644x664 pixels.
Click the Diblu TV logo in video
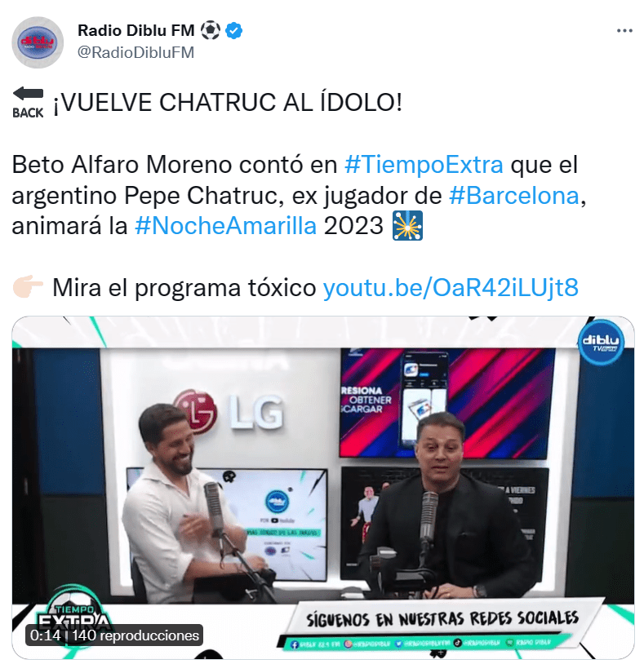pyautogui.click(x=601, y=343)
